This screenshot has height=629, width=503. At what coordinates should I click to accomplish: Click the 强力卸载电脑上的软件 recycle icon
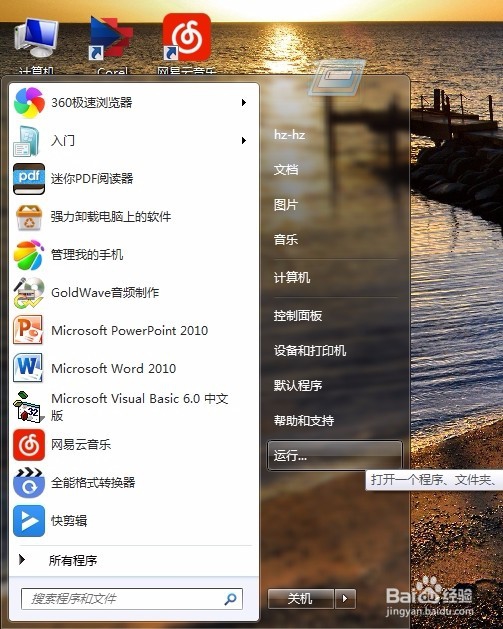coord(29,217)
